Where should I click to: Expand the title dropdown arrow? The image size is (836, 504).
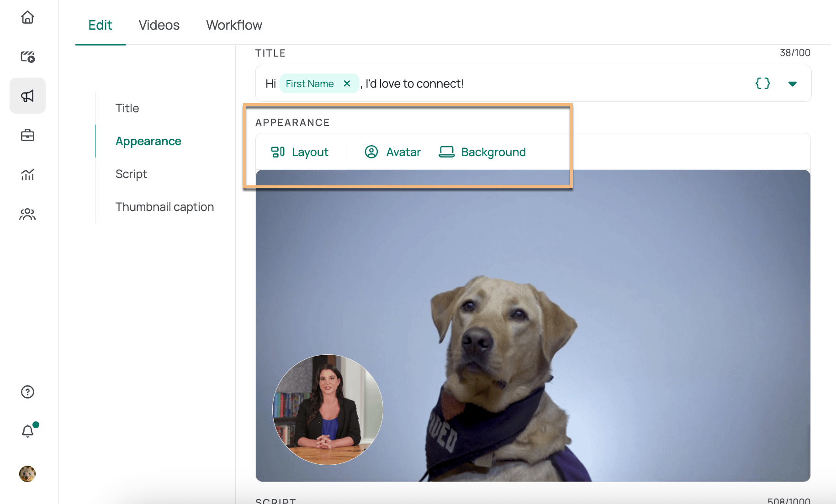pyautogui.click(x=793, y=84)
